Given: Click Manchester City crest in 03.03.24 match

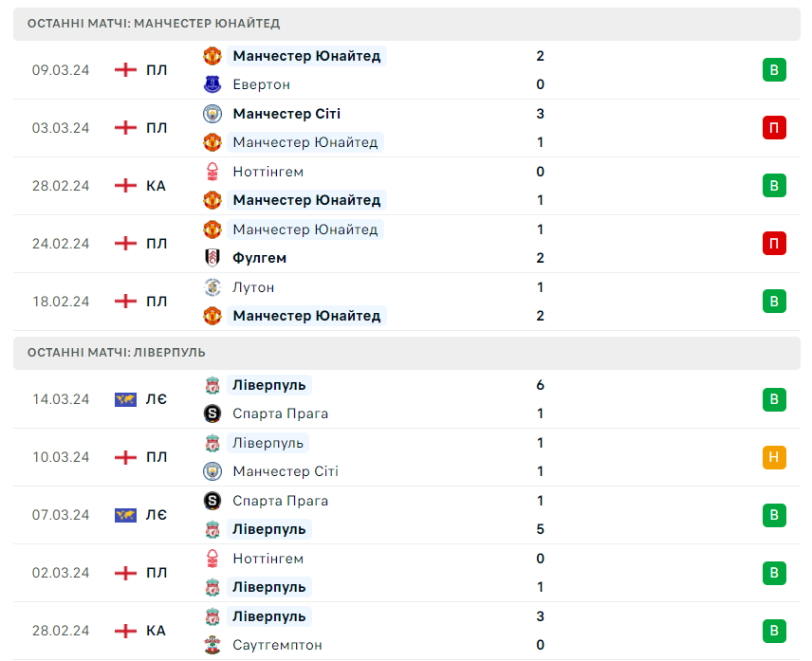Looking at the screenshot, I should (212, 114).
